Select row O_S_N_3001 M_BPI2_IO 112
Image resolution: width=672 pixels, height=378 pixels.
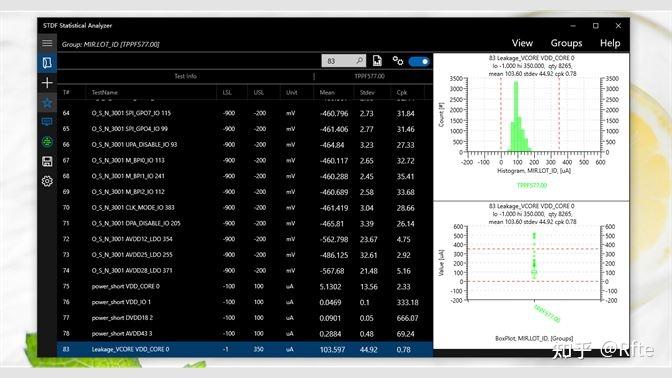245,192
